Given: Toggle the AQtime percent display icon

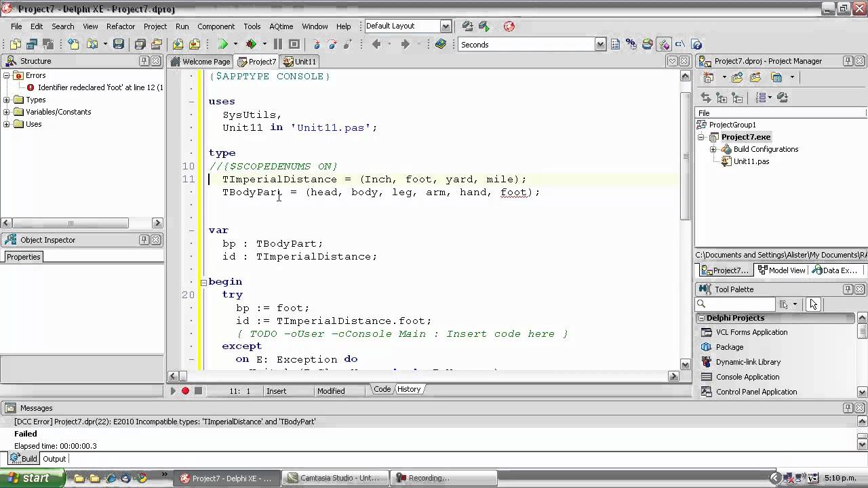Looking at the screenshot, I should click(631, 44).
